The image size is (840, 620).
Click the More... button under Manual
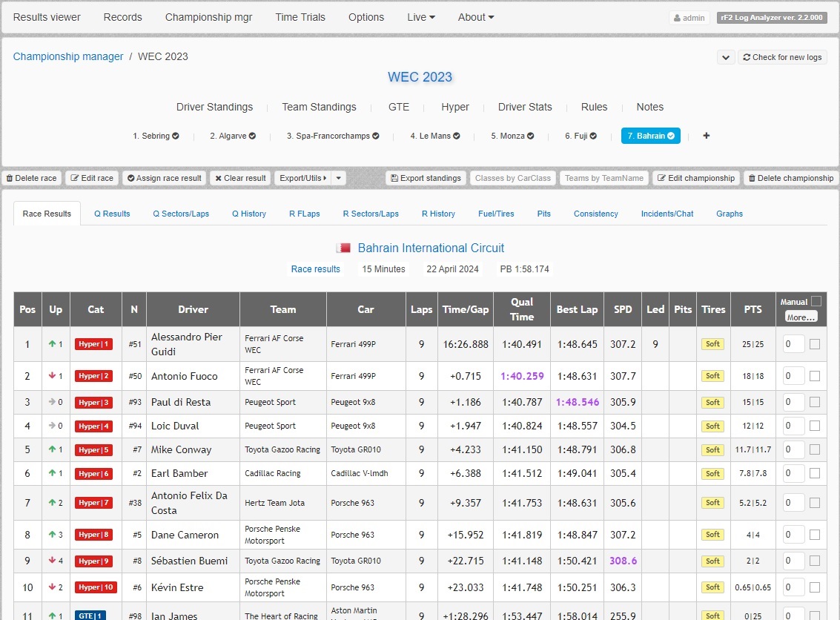tap(801, 317)
